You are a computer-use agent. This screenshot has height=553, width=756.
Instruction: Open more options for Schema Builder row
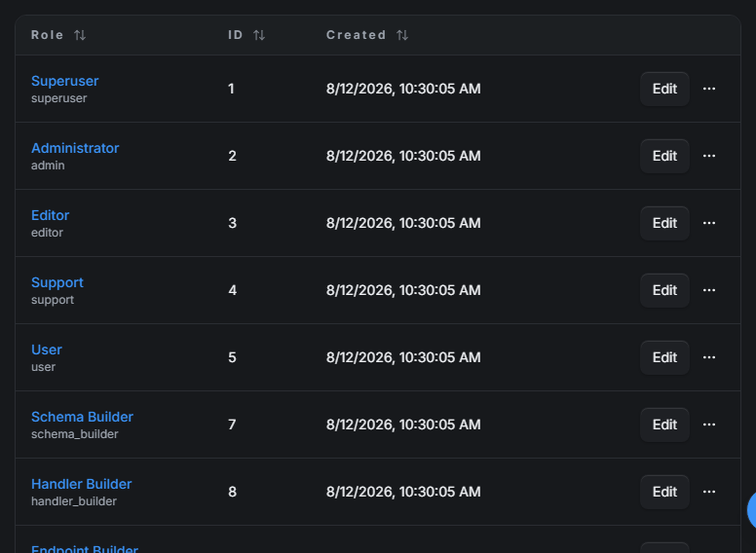coord(709,424)
